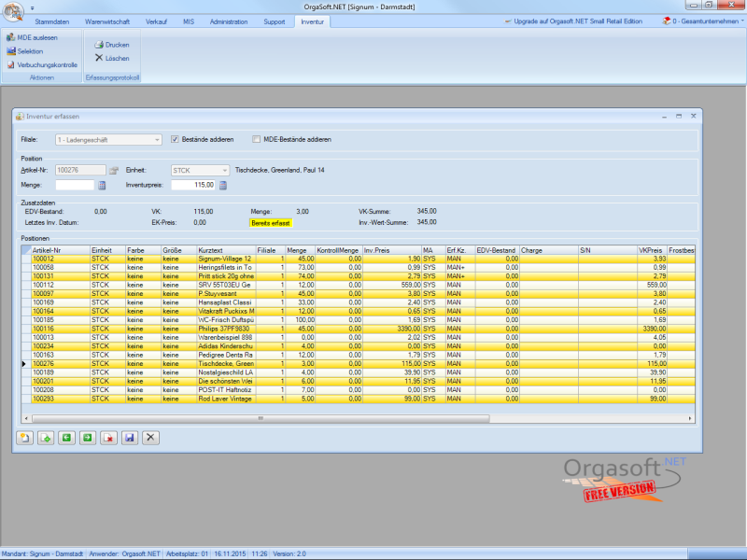The height and width of the screenshot is (560, 747).
Task: Uncheck the Bestände addieren checkbox
Action: pyautogui.click(x=175, y=139)
